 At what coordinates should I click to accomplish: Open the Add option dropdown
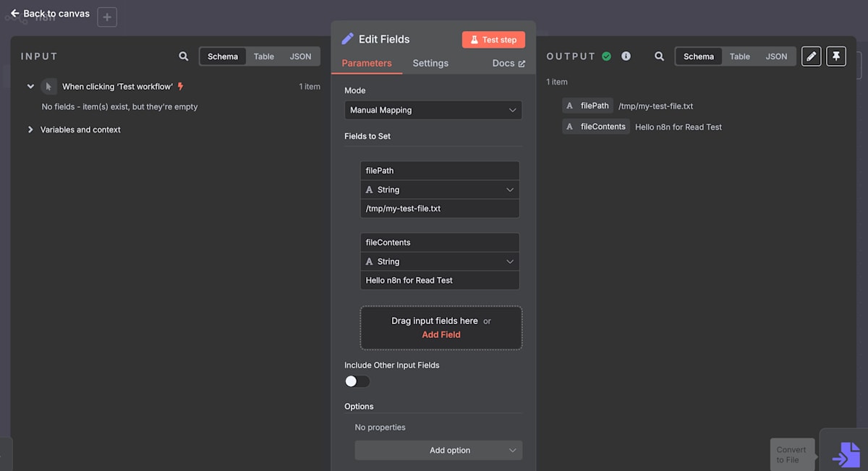[x=438, y=450]
